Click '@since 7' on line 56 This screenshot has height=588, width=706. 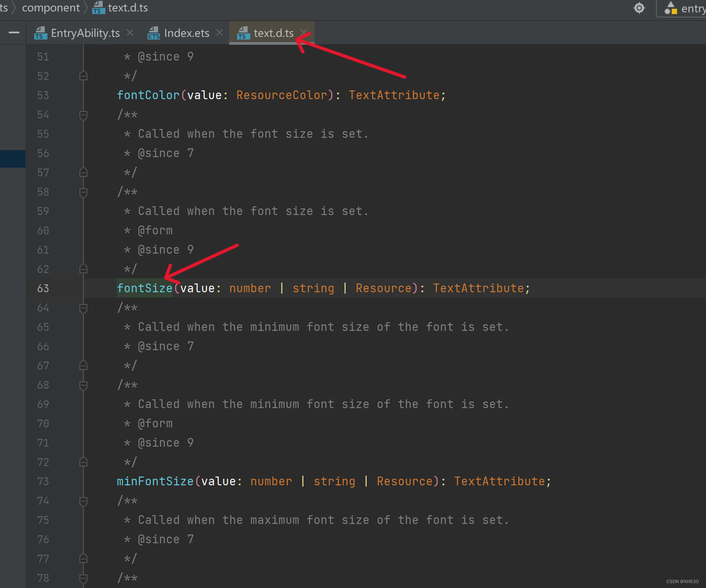pyautogui.click(x=166, y=153)
